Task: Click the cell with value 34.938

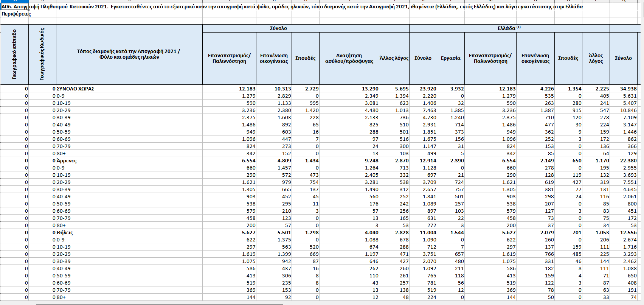Action: point(624,89)
